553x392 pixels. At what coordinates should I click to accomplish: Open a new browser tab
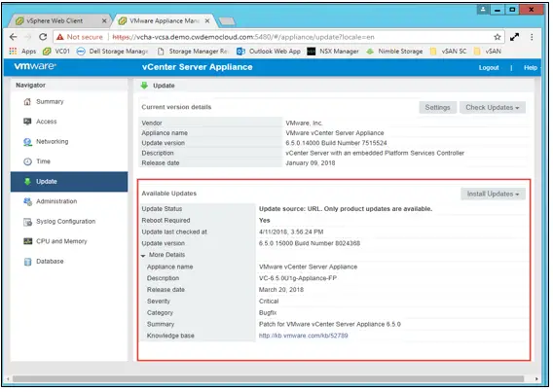(x=227, y=21)
